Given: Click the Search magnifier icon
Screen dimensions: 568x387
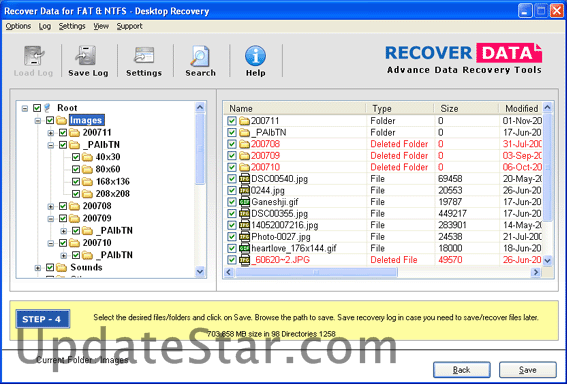Looking at the screenshot, I should (200, 56).
